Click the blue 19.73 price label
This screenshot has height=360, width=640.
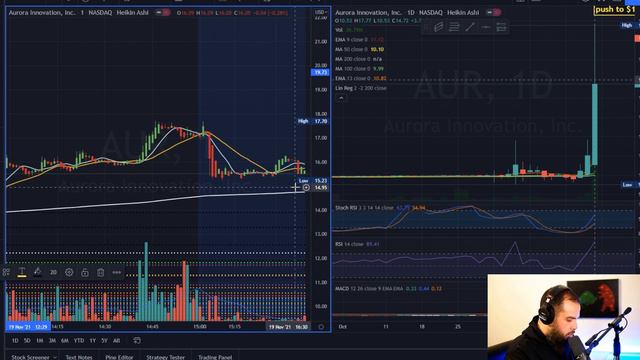tap(320, 72)
